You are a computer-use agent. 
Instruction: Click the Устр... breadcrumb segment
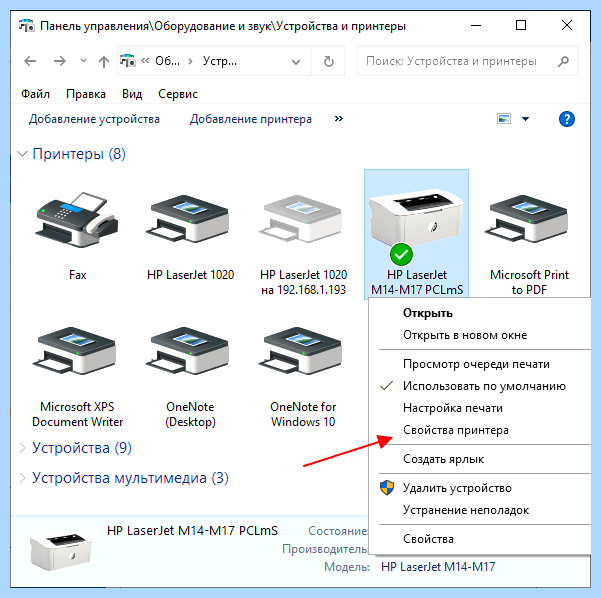tap(220, 61)
